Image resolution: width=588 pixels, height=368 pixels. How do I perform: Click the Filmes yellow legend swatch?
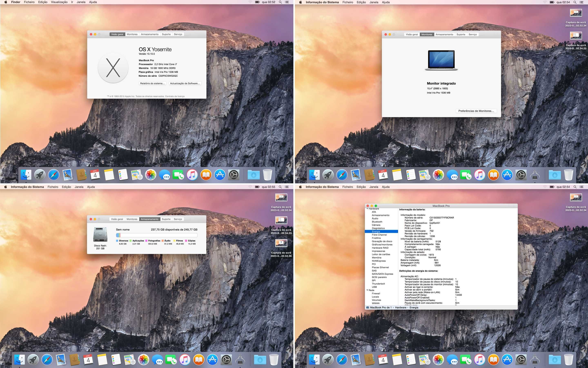click(174, 241)
